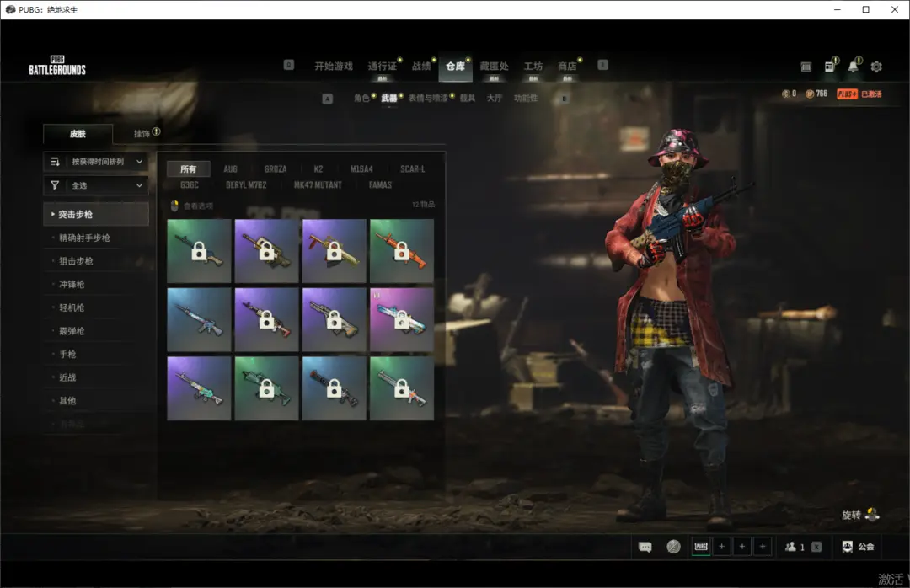Viewport: 910px width, 588px height.
Task: Expand the sort by acquisition time dropdown
Action: (x=96, y=162)
